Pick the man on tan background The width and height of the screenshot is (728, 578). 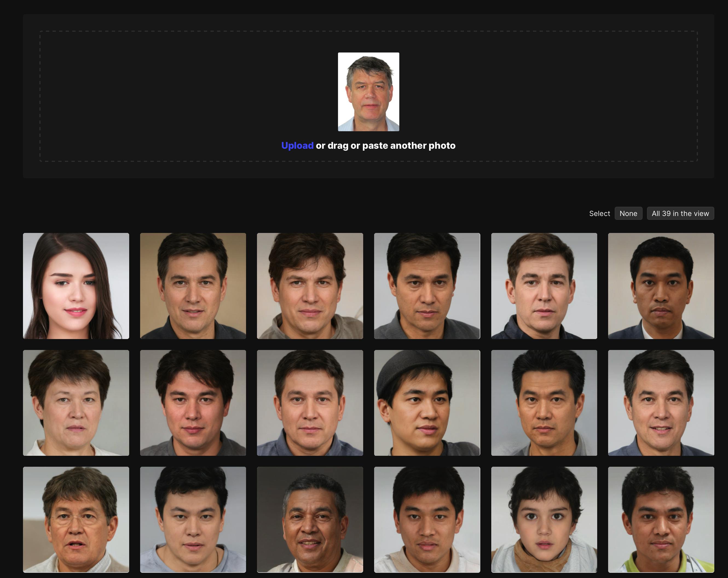pyautogui.click(x=193, y=286)
